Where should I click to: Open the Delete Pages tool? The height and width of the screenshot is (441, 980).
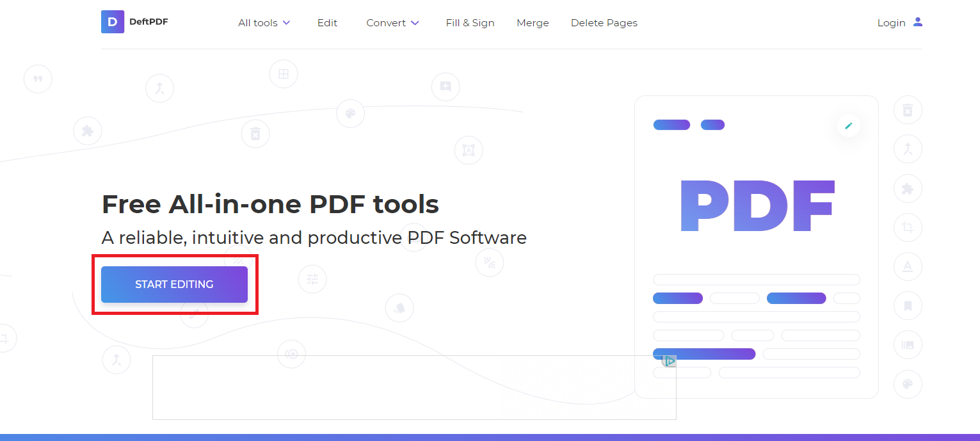pyautogui.click(x=604, y=23)
